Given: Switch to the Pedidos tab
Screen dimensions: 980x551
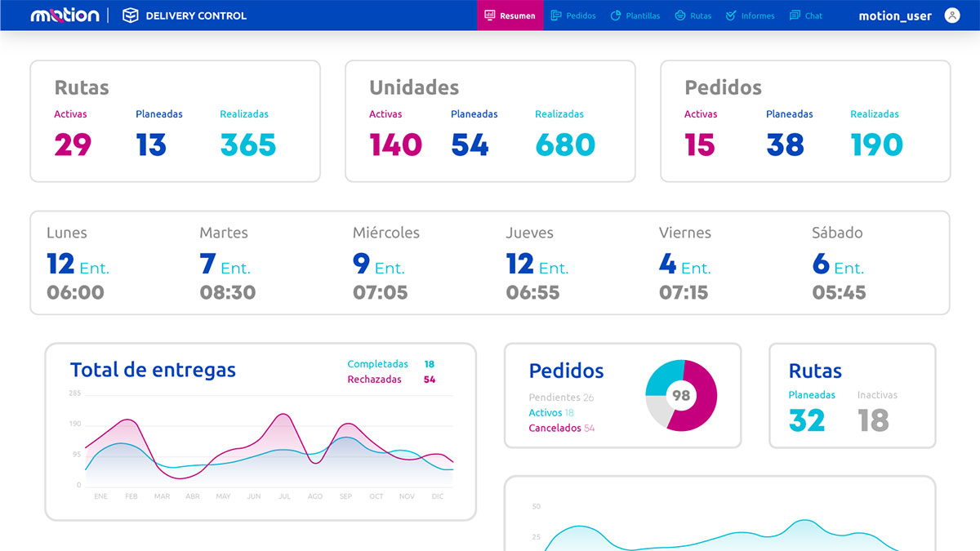Looking at the screenshot, I should [x=581, y=16].
